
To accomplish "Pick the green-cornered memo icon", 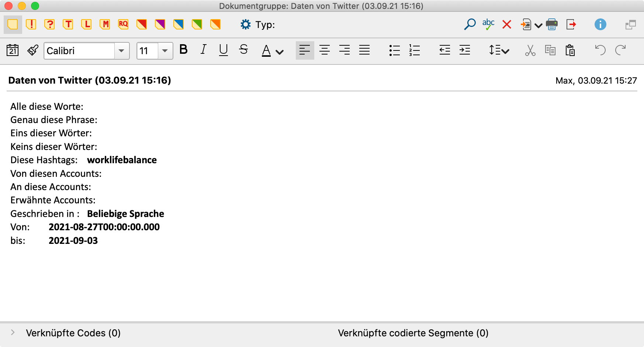I will click(x=197, y=25).
